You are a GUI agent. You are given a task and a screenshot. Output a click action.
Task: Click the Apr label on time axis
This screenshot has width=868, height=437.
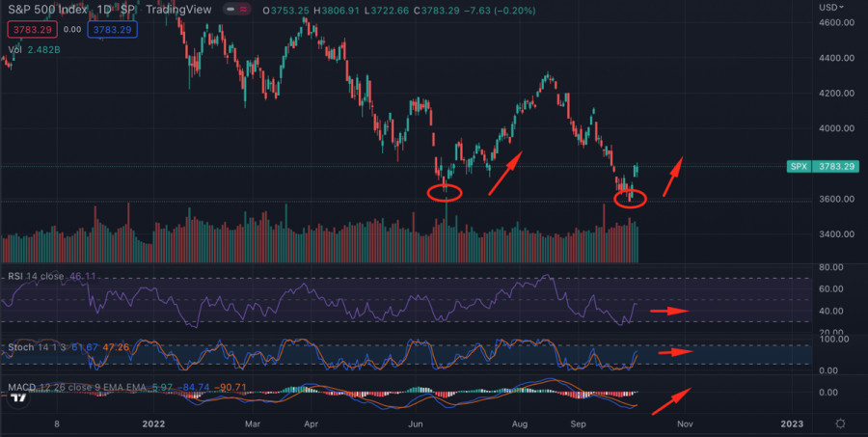point(311,424)
